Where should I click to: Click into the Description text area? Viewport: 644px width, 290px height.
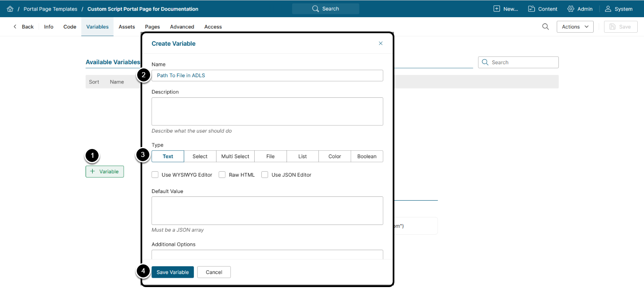click(267, 111)
